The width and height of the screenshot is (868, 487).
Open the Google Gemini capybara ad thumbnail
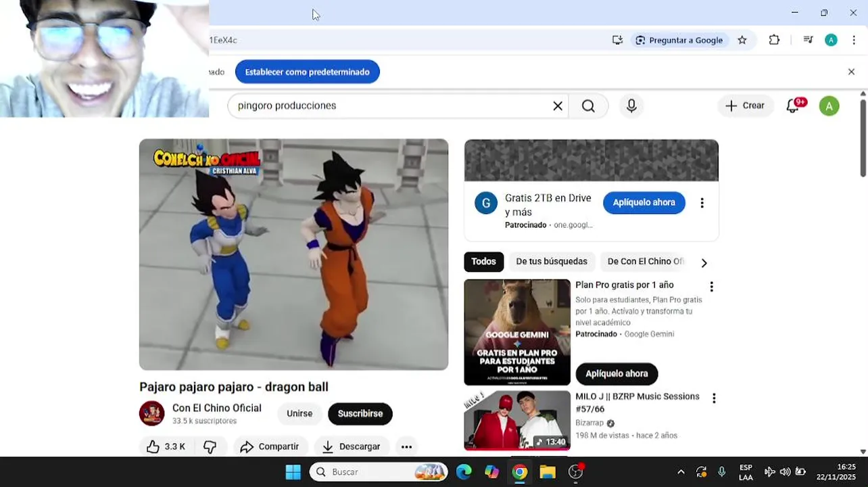(517, 332)
